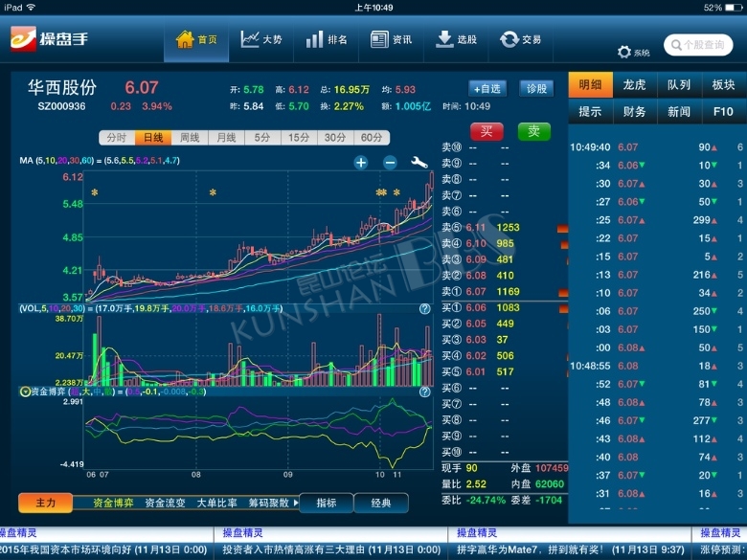Tap the 上午10:49 status bar clock
The width and height of the screenshot is (747, 560).
373,7
